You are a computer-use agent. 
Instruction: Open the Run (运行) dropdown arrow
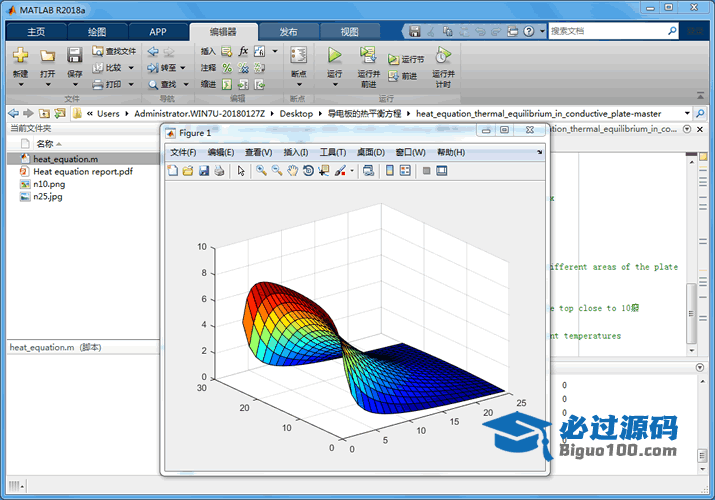click(x=335, y=85)
